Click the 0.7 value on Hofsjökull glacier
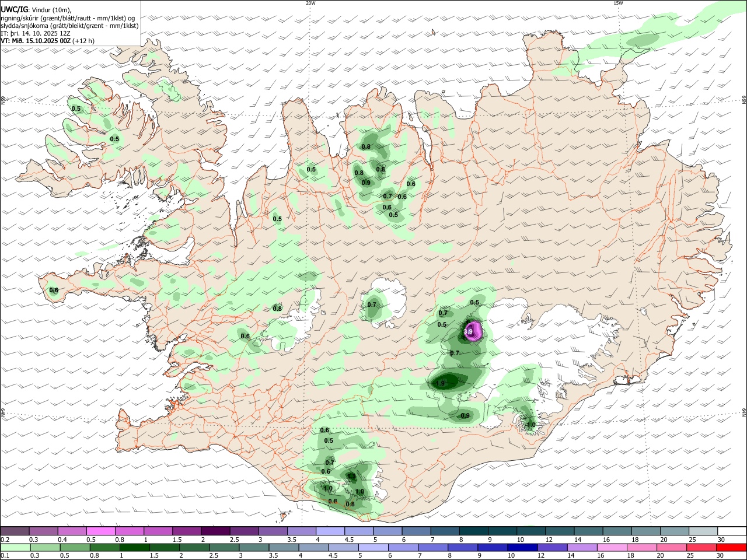This screenshot has width=747, height=560. [x=372, y=304]
